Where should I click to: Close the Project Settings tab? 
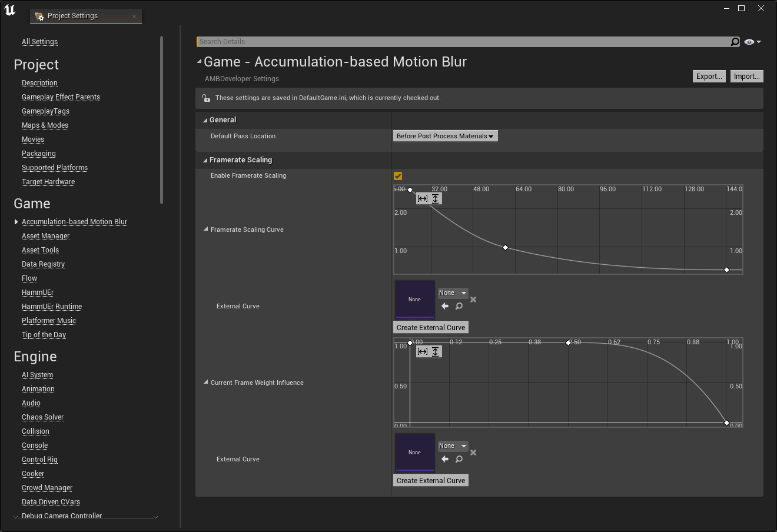tap(134, 16)
